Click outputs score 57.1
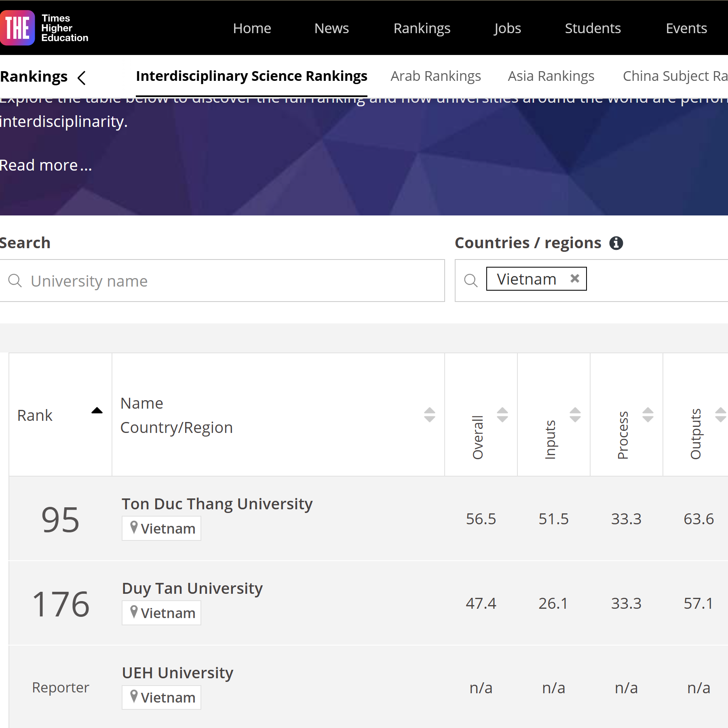This screenshot has width=728, height=728. coord(698,603)
